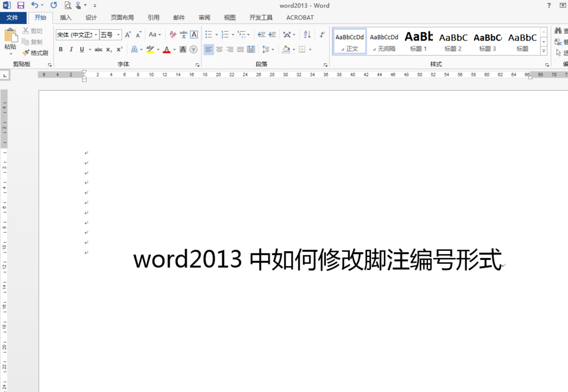Image resolution: width=568 pixels, height=392 pixels.
Task: Toggle Bold formatting
Action: coord(61,49)
